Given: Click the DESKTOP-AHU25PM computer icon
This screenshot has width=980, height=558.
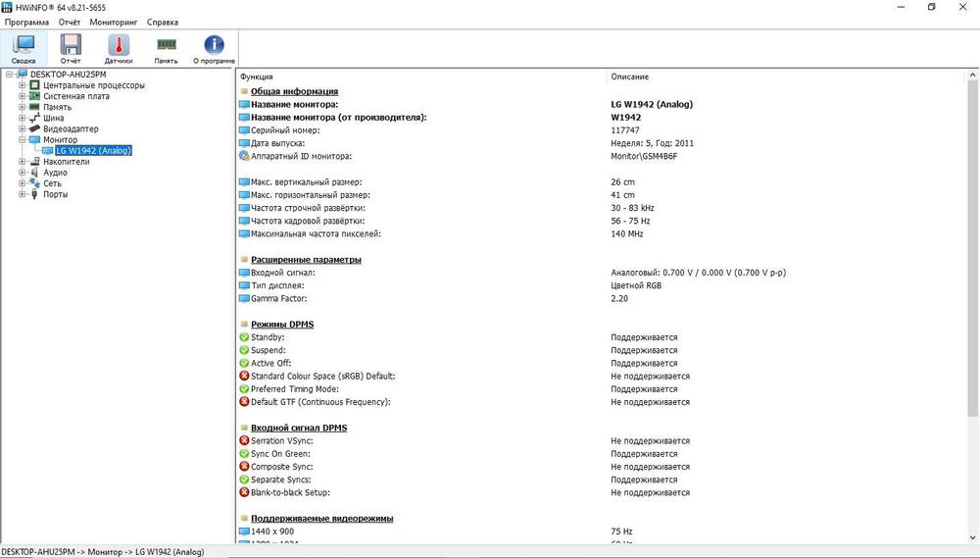Looking at the screenshot, I should tap(22, 75).
